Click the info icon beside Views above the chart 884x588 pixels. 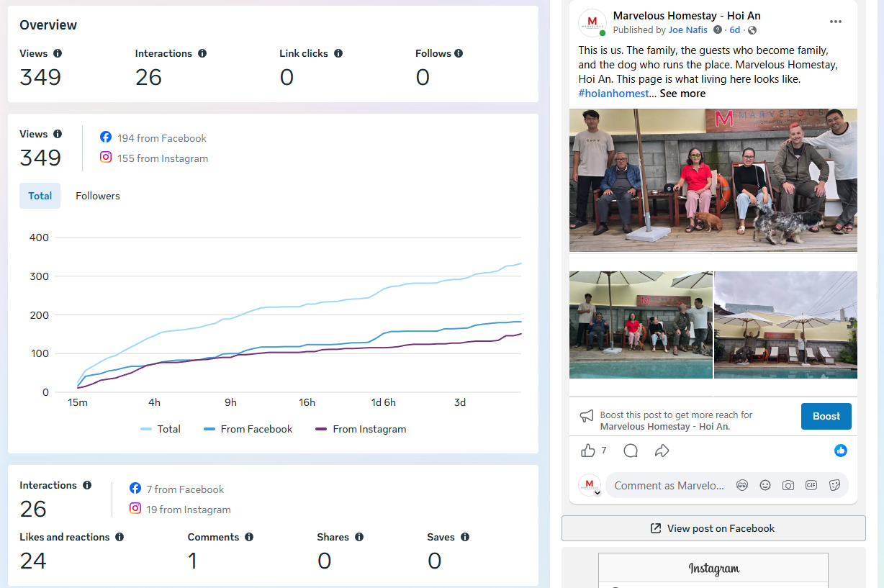tap(58, 134)
